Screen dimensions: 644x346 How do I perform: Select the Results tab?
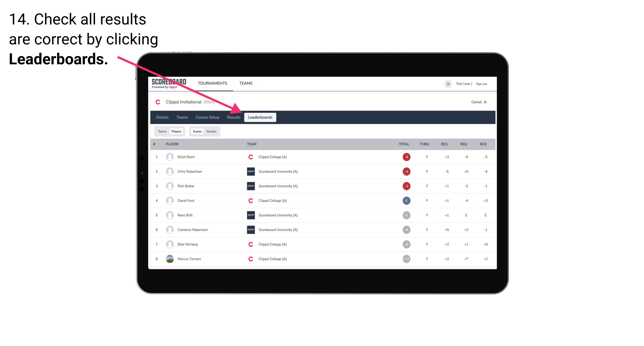click(x=233, y=118)
